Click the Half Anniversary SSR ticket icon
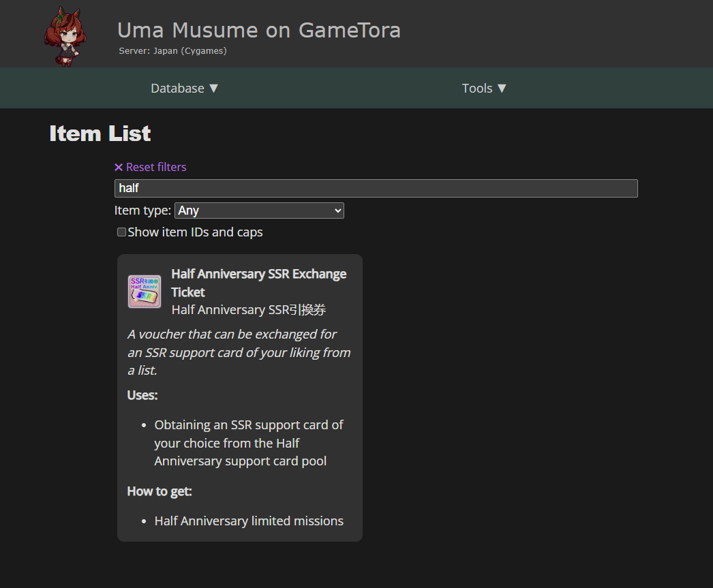The width and height of the screenshot is (713, 588). (145, 292)
